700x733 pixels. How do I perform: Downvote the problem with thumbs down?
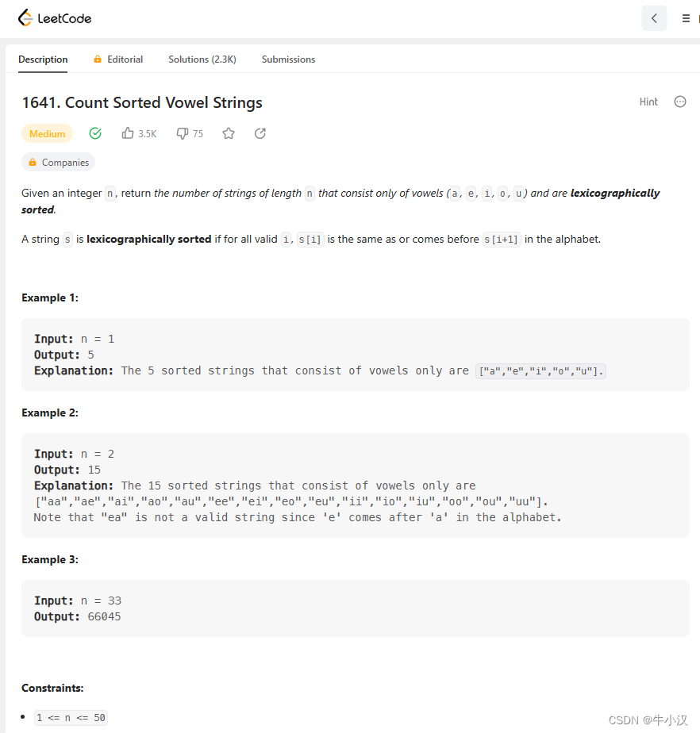coord(181,133)
